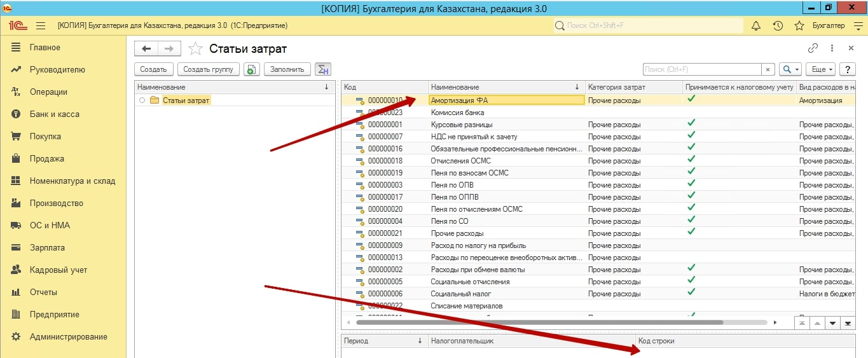Click the Создать button
The width and height of the screenshot is (868, 358).
point(153,69)
